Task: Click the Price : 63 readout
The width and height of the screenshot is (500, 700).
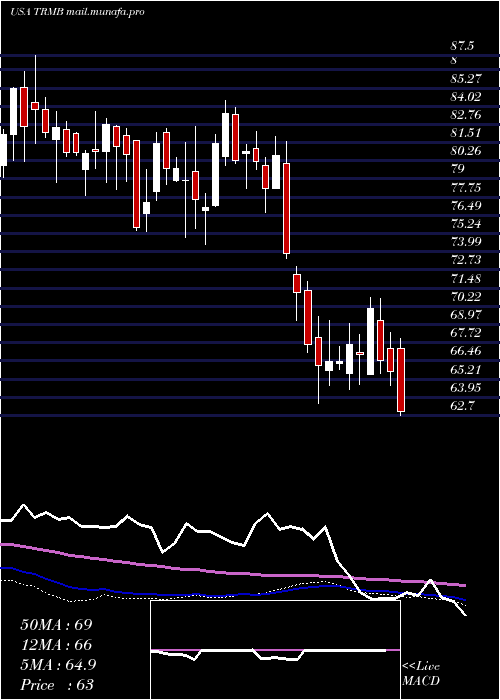Action: pyautogui.click(x=57, y=684)
